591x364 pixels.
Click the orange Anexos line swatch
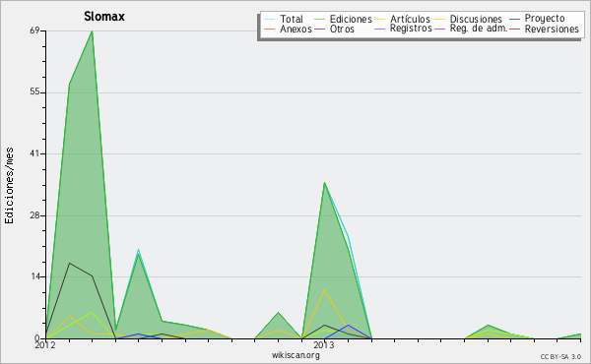click(270, 29)
